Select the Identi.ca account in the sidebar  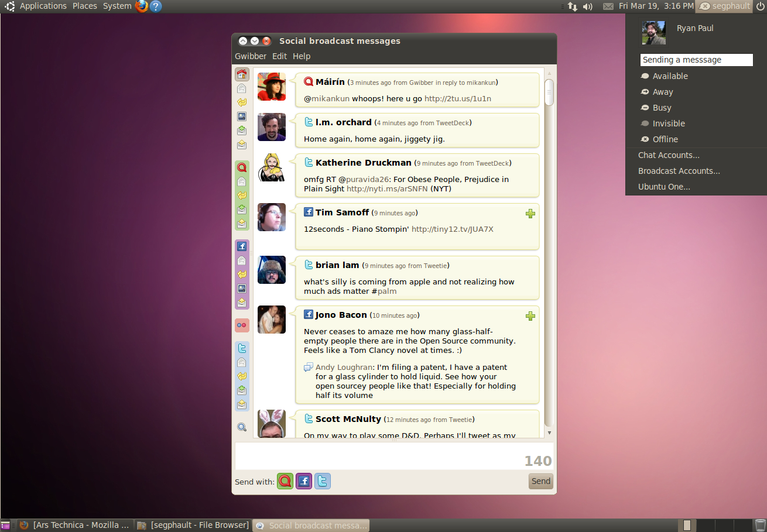click(x=242, y=167)
